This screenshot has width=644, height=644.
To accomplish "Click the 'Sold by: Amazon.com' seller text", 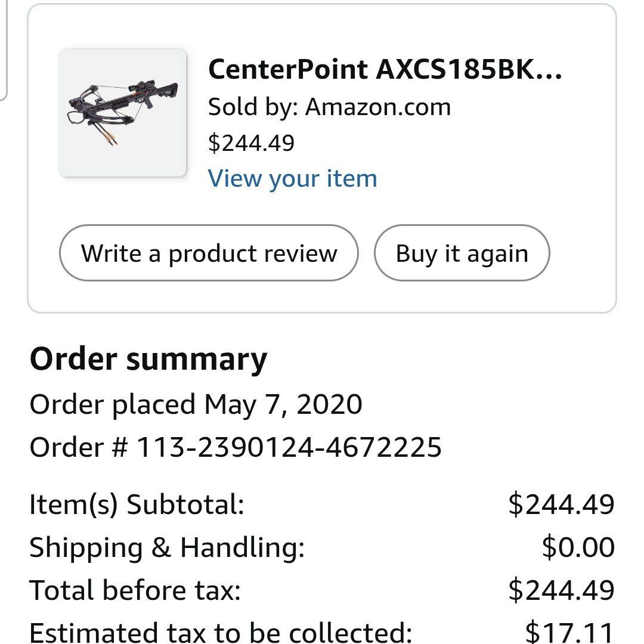I will pyautogui.click(x=330, y=107).
